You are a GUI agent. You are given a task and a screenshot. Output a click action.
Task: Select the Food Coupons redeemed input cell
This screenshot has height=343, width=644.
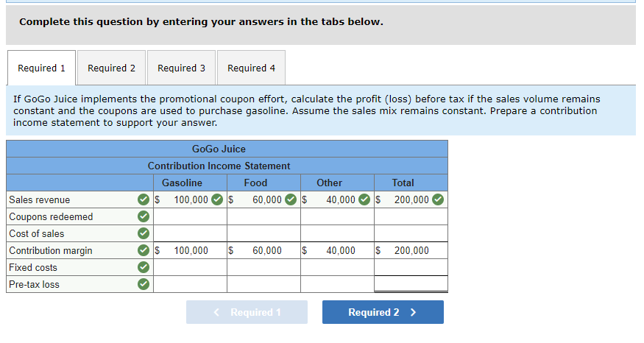pyautogui.click(x=263, y=216)
